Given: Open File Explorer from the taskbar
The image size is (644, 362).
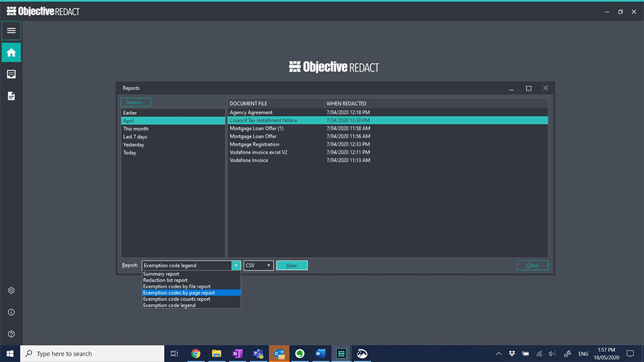Looking at the screenshot, I should (217, 353).
